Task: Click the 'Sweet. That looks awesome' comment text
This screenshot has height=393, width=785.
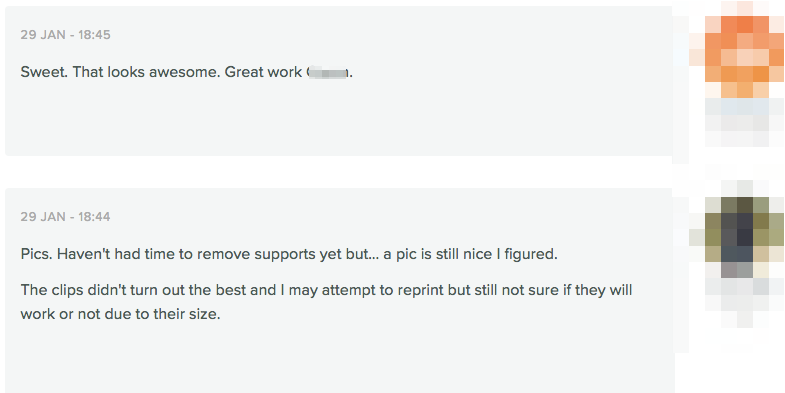Action: tap(187, 73)
